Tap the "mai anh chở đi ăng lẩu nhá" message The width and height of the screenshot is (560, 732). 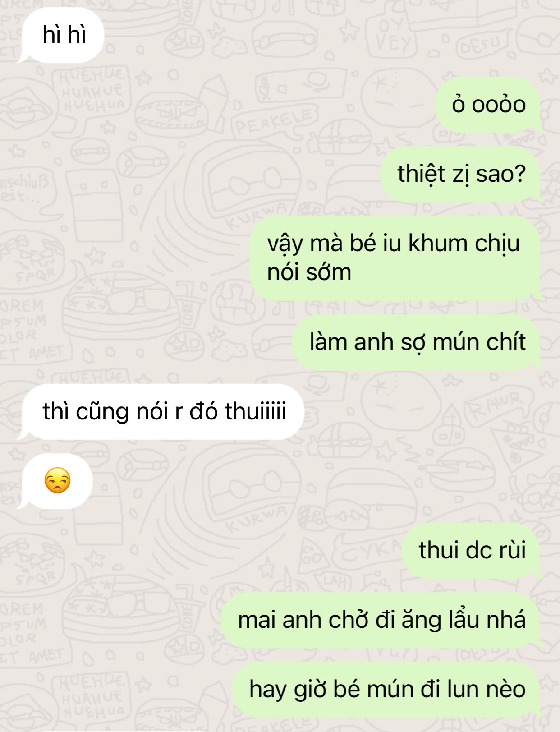(x=381, y=620)
